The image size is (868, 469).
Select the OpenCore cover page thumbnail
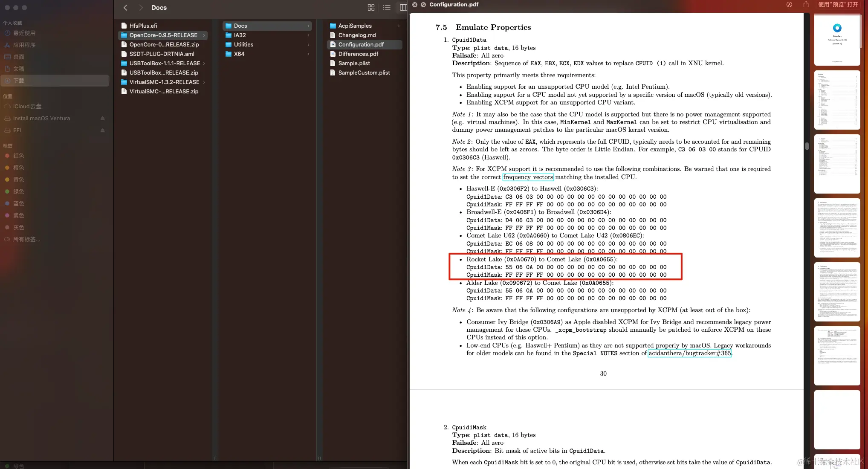(x=837, y=39)
